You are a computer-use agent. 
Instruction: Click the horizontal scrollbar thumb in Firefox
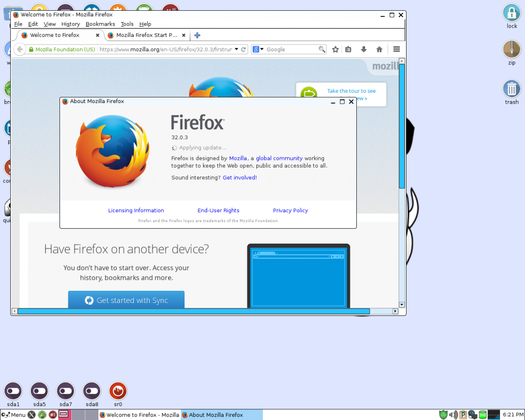[x=193, y=311]
